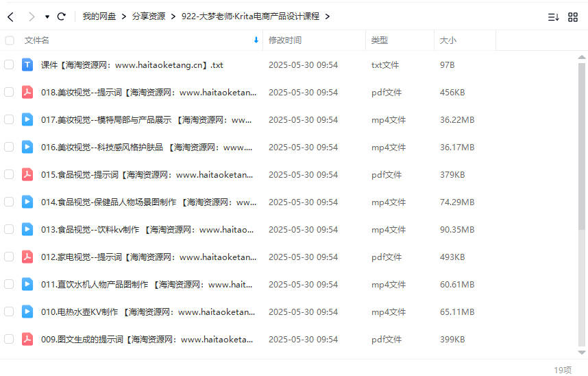Viewport: 588px width, 376px height.
Task: Select file 010.电热水壶KV制作
Action: point(148,312)
